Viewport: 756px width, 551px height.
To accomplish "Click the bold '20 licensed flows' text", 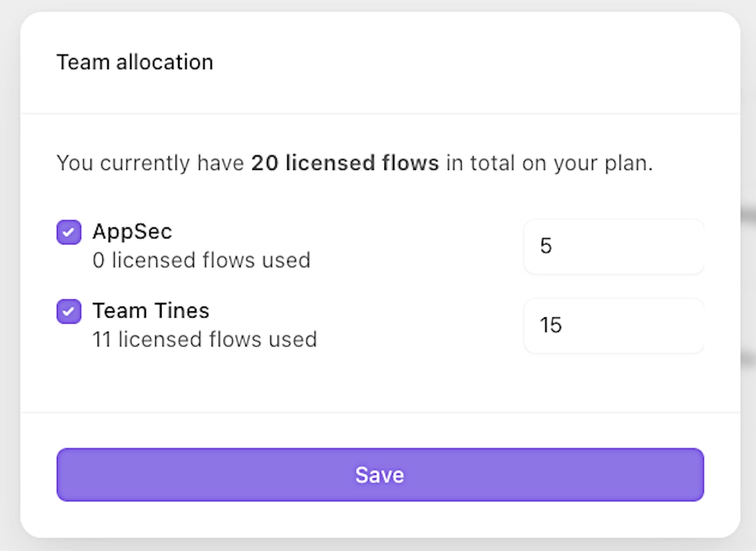I will pyautogui.click(x=345, y=163).
